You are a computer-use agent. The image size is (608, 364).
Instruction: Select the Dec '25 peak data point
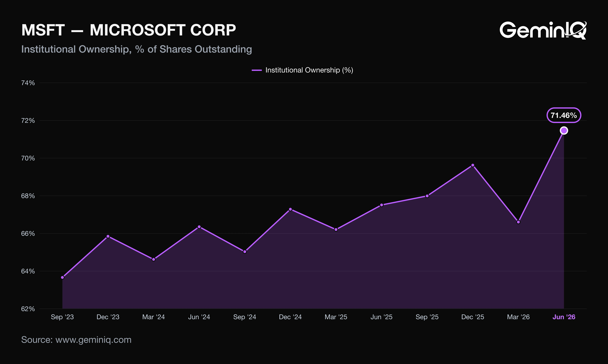tap(473, 165)
